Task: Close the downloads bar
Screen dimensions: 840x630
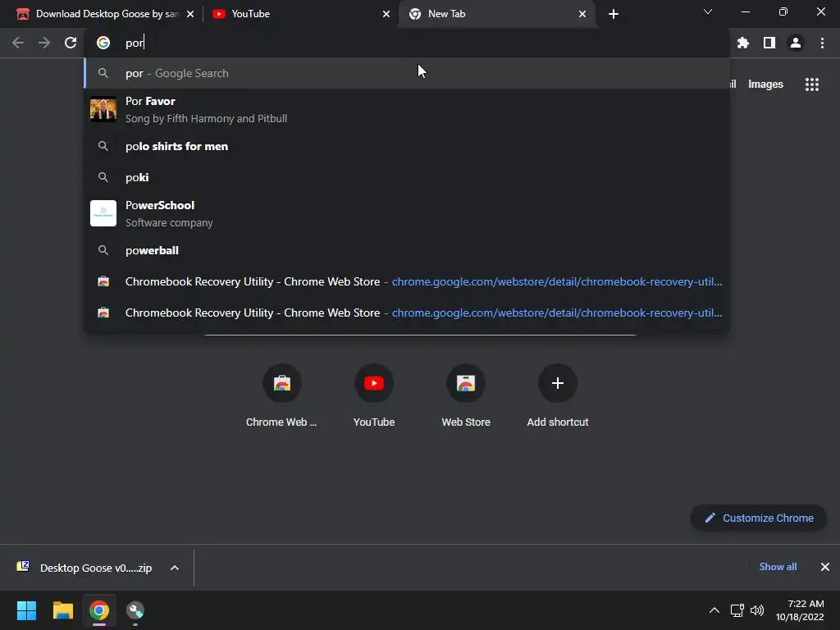Action: 825,567
